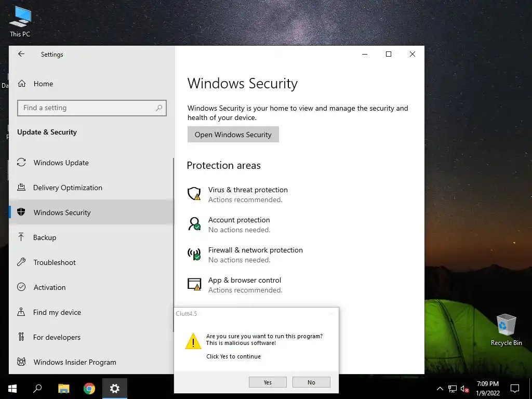Viewport: 532px width, 399px height.
Task: Open Windows Update section
Action: [91, 163]
